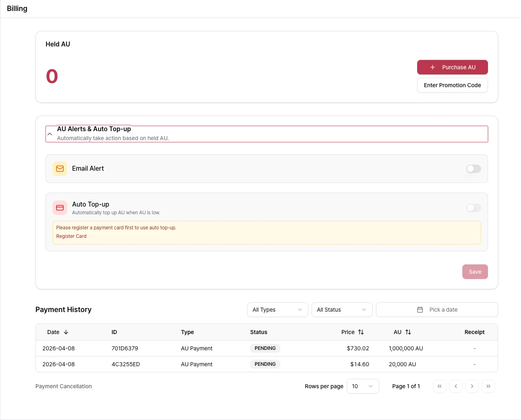Click the Enter Promotion Code button

(453, 85)
